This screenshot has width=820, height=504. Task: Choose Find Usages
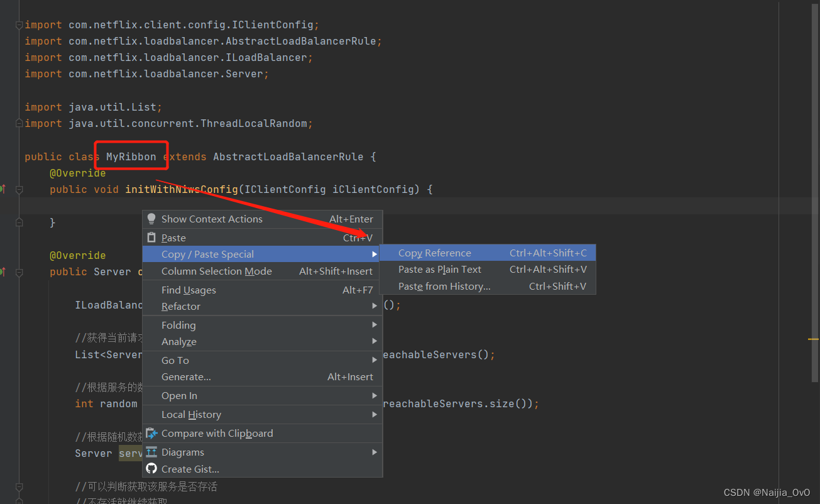tap(263, 290)
